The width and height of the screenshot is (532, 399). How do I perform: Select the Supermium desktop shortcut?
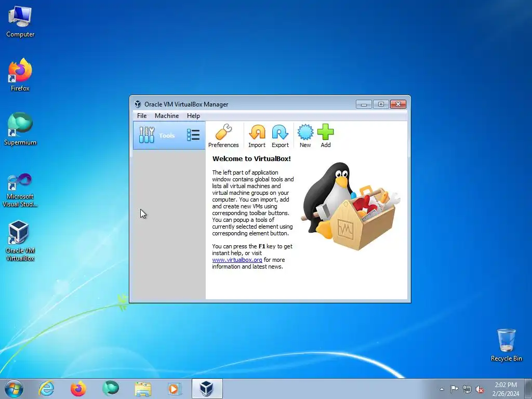tap(20, 129)
